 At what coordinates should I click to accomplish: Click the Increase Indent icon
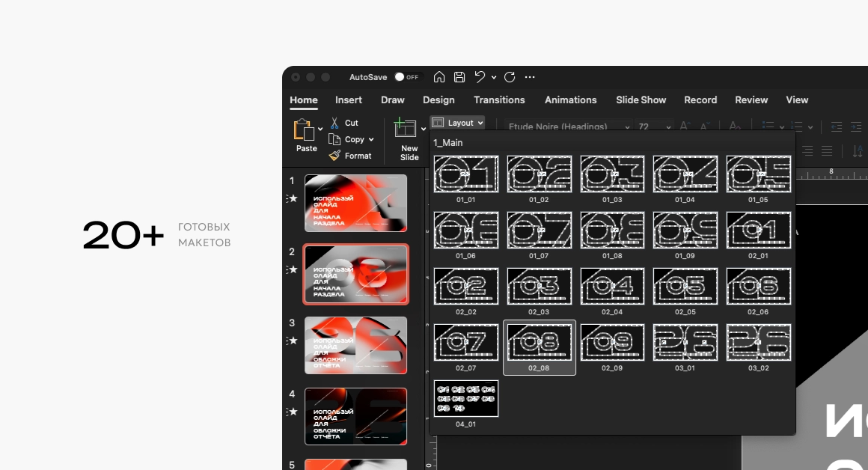pyautogui.click(x=855, y=126)
